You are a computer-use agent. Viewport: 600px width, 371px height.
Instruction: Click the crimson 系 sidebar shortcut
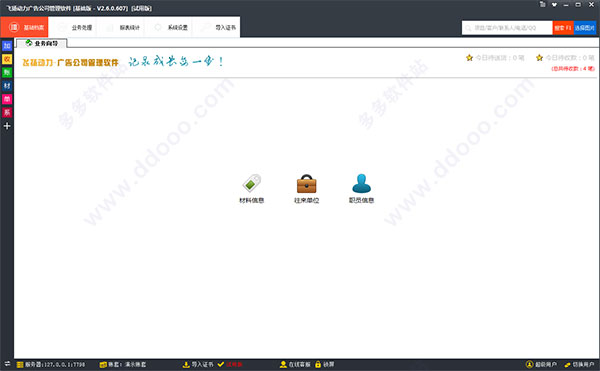pyautogui.click(x=7, y=112)
